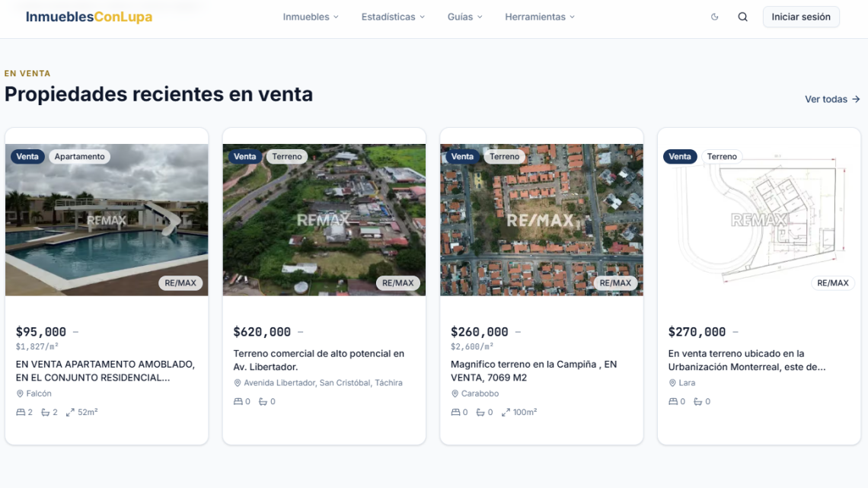
Task: Select the $620,000 price
Action: tap(262, 332)
